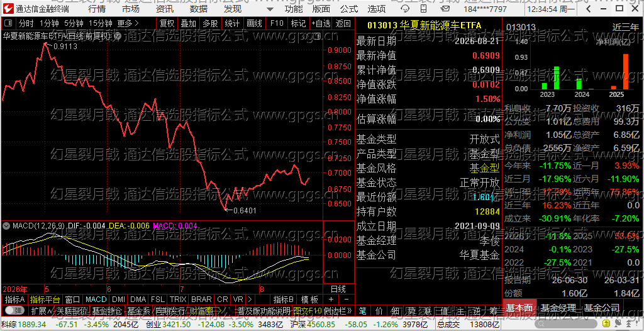The height and width of the screenshot is (331, 644).
Task: Click the yellow status icon in the bottom bar
Action: [x=607, y=324]
